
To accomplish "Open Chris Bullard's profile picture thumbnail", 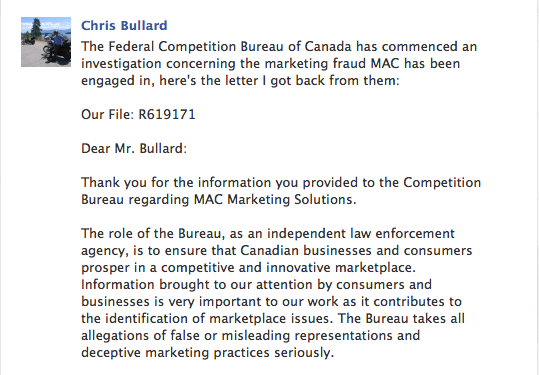I will [x=46, y=42].
